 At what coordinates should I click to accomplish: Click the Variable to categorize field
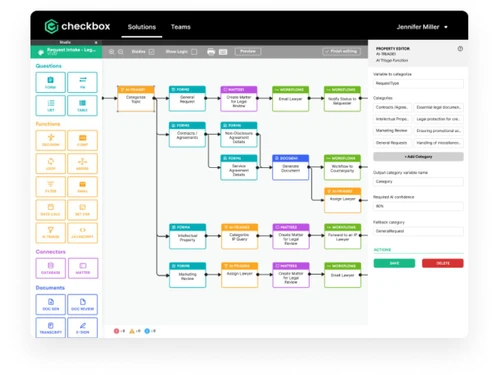(418, 83)
